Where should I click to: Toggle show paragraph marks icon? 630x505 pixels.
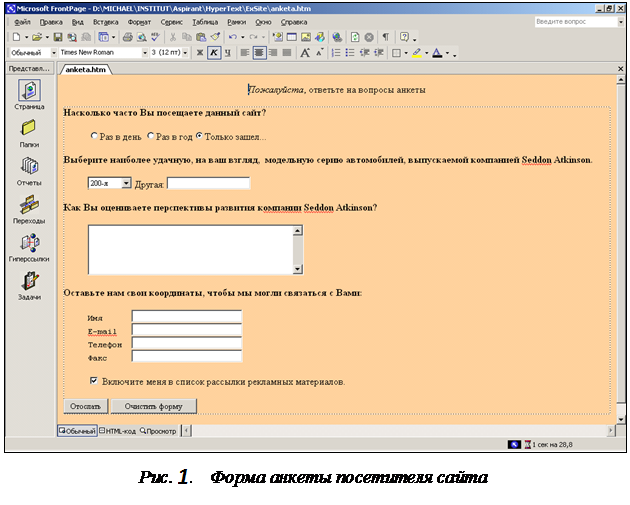point(386,37)
